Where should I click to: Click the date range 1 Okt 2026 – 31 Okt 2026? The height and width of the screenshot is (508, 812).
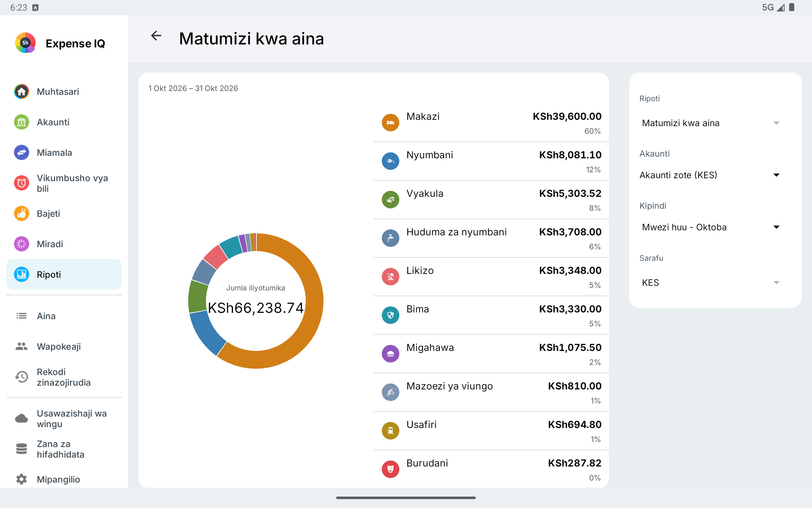click(x=193, y=88)
